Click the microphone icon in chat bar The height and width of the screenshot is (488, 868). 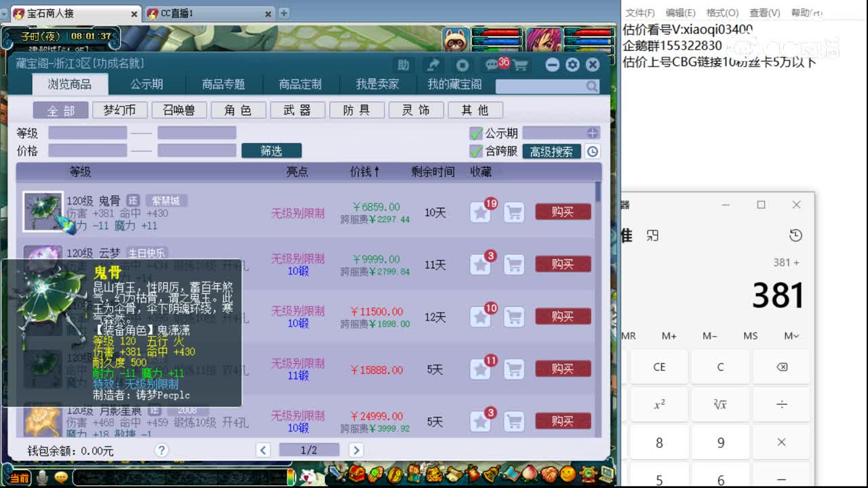coord(43,478)
